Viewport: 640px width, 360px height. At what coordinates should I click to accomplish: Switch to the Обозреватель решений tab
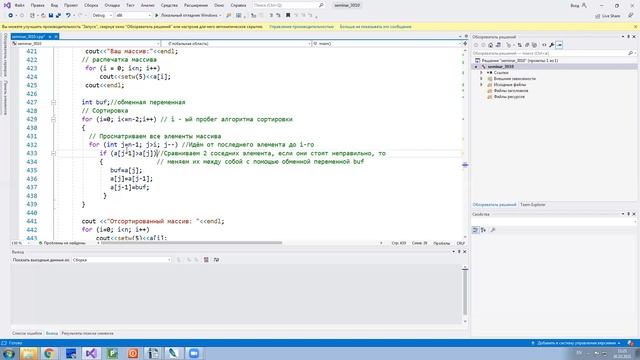(494, 204)
